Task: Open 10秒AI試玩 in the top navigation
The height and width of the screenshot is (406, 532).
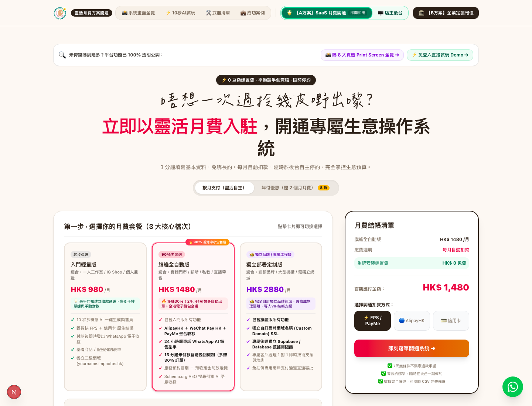Action: click(180, 13)
